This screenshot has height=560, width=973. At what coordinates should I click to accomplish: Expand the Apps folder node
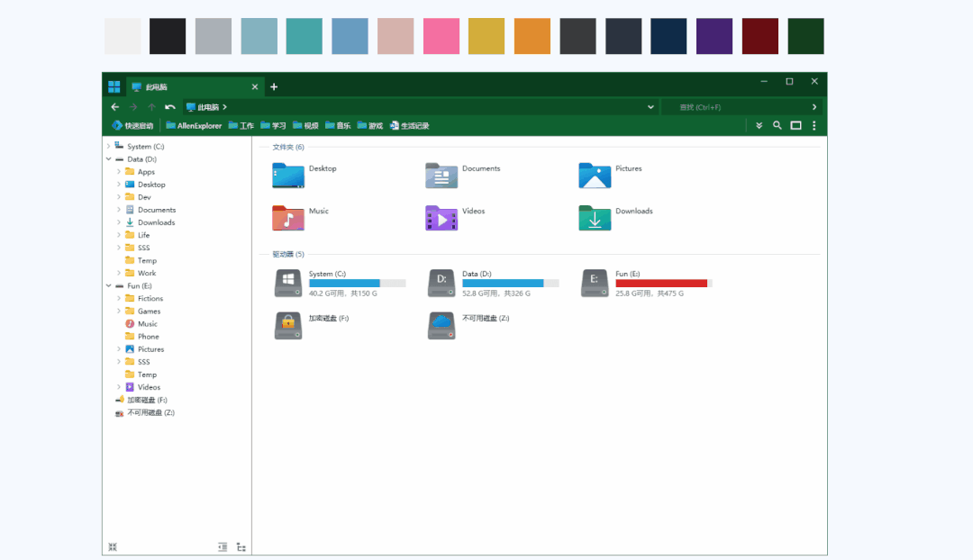click(x=119, y=172)
